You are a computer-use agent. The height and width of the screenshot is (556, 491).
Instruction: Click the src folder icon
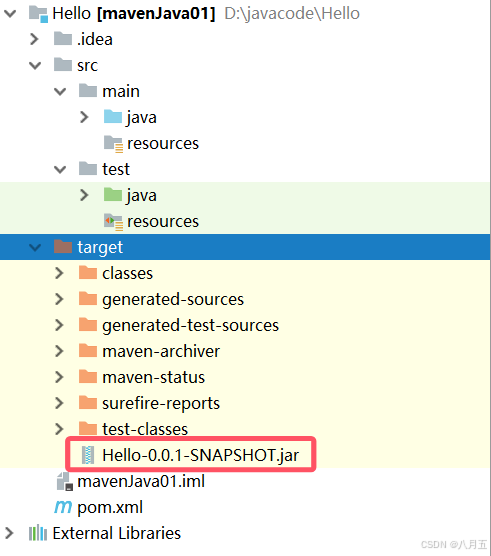point(63,65)
